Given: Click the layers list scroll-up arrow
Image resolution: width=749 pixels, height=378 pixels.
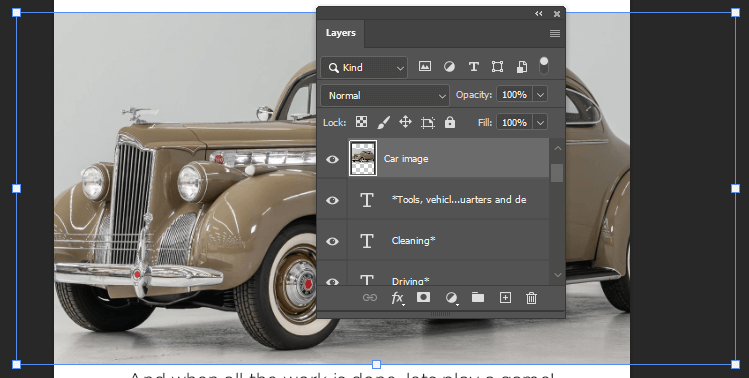Looking at the screenshot, I should [557, 148].
